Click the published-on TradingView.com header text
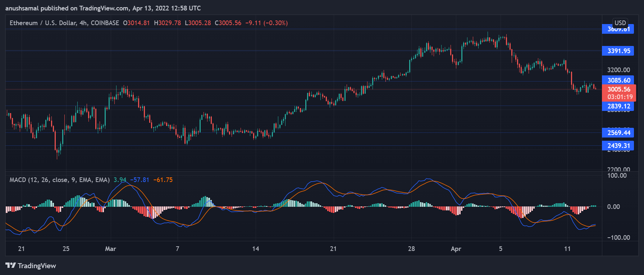Image resolution: width=644 pixels, height=275 pixels. [103, 8]
